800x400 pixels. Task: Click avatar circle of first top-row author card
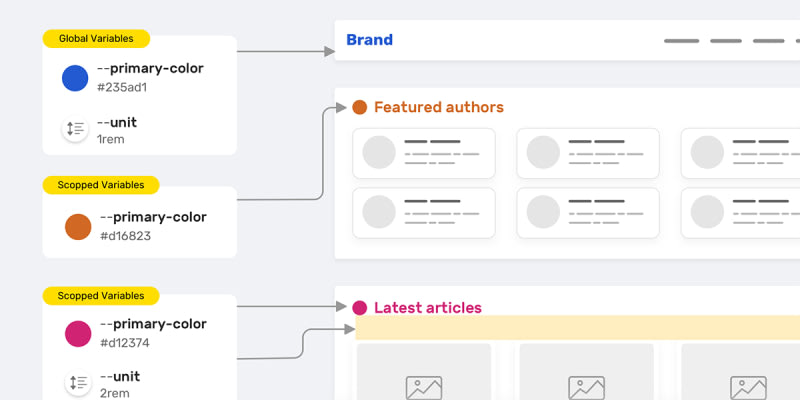coord(379,152)
